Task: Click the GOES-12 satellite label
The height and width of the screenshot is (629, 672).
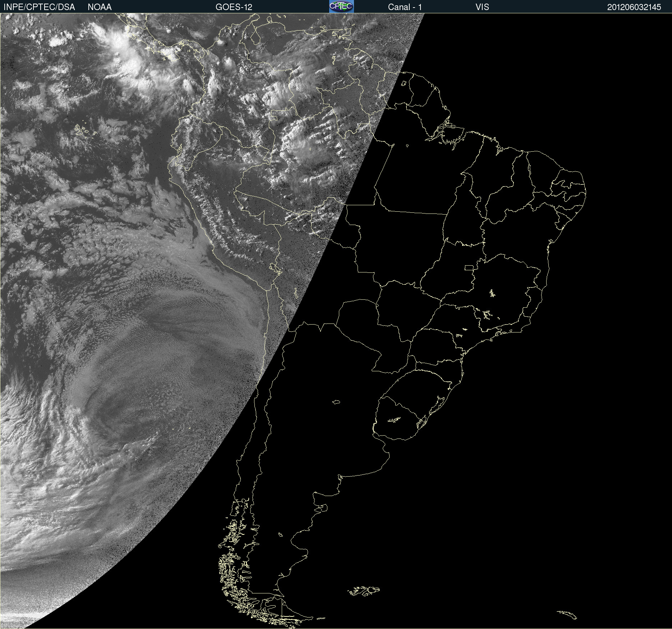Action: point(234,7)
